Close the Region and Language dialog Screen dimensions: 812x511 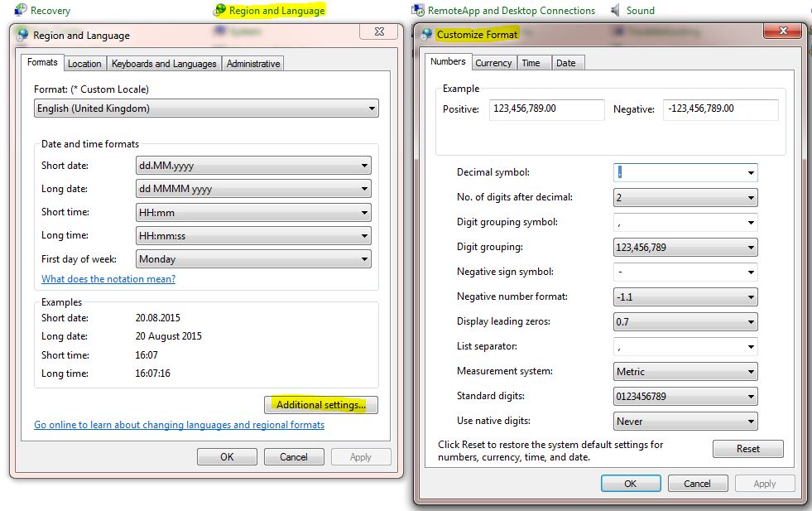tap(379, 31)
